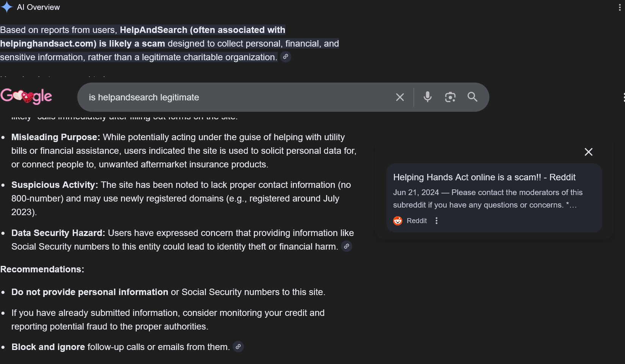Viewport: 625px width, 364px height.
Task: Click the bold "Misleading Purpose:" text
Action: tap(56, 137)
